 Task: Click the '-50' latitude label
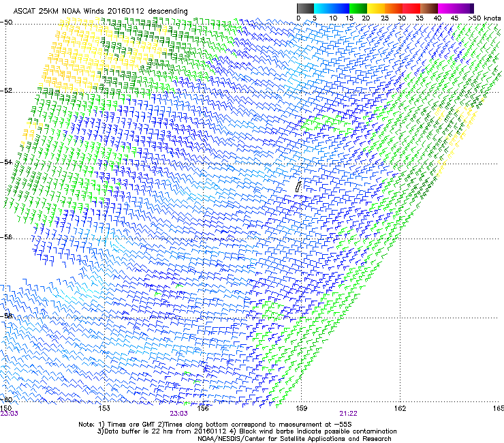pos(6,22)
